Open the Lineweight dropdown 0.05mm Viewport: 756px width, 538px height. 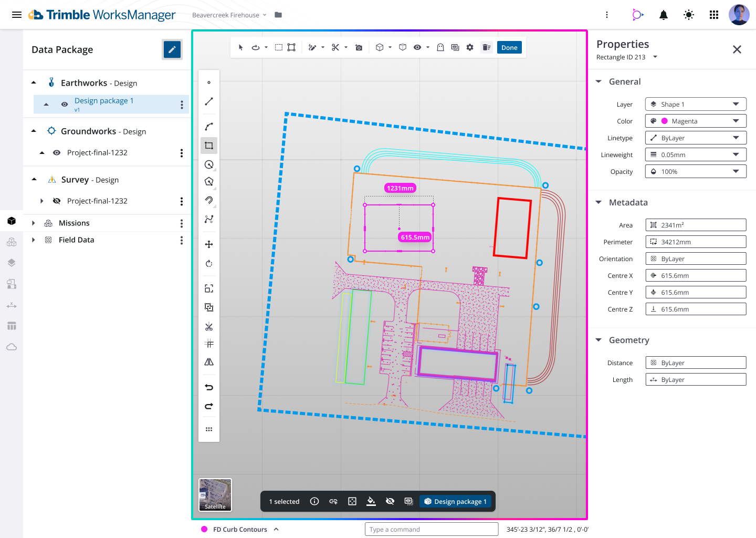pyautogui.click(x=695, y=154)
